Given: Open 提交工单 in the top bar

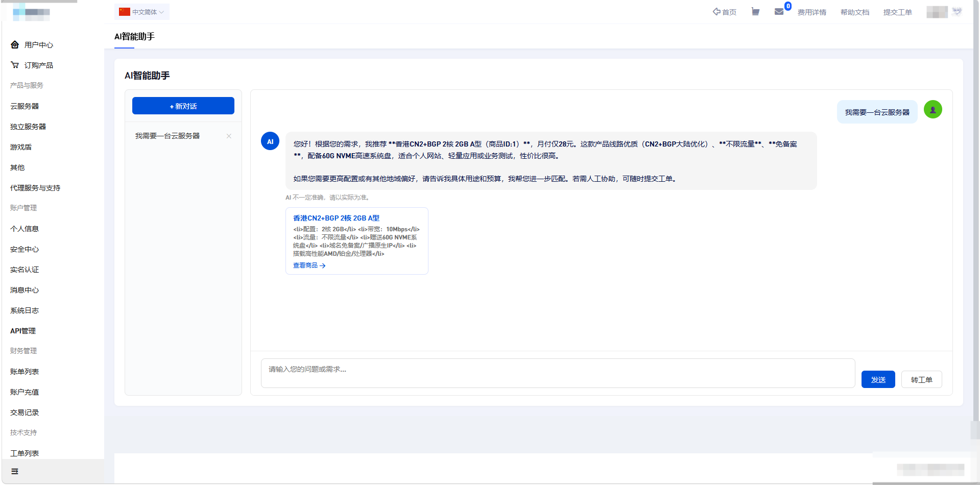Looking at the screenshot, I should 897,12.
